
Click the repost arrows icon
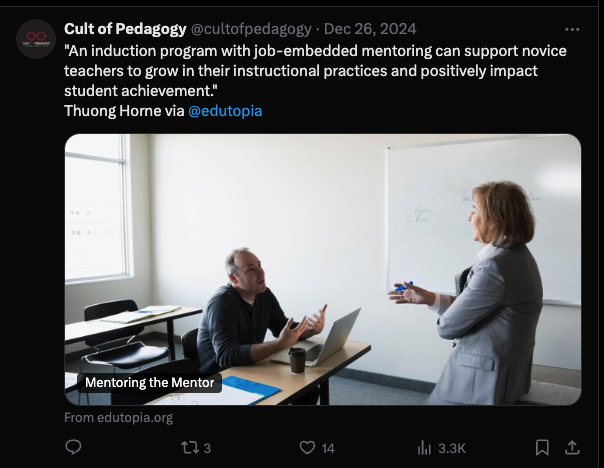tap(186, 447)
